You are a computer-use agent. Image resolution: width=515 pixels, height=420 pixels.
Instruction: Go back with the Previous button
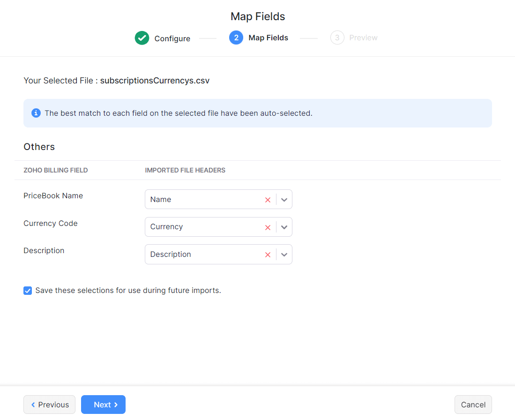point(49,405)
